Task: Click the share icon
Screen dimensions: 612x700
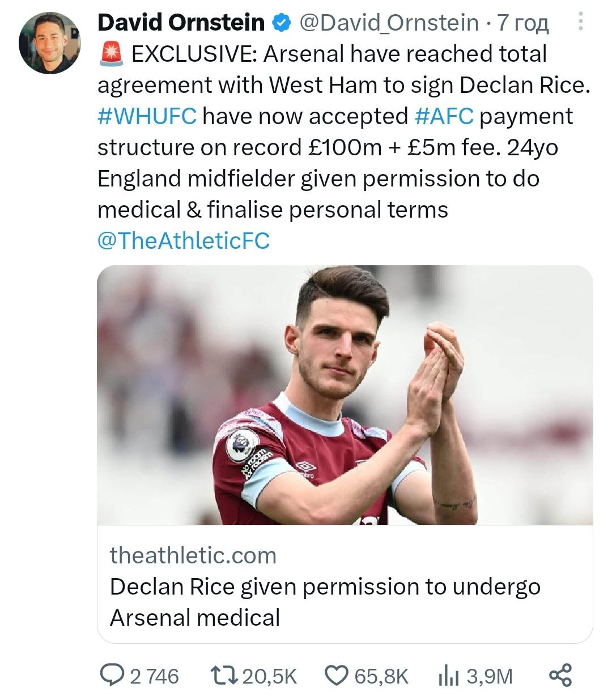Action: (560, 675)
